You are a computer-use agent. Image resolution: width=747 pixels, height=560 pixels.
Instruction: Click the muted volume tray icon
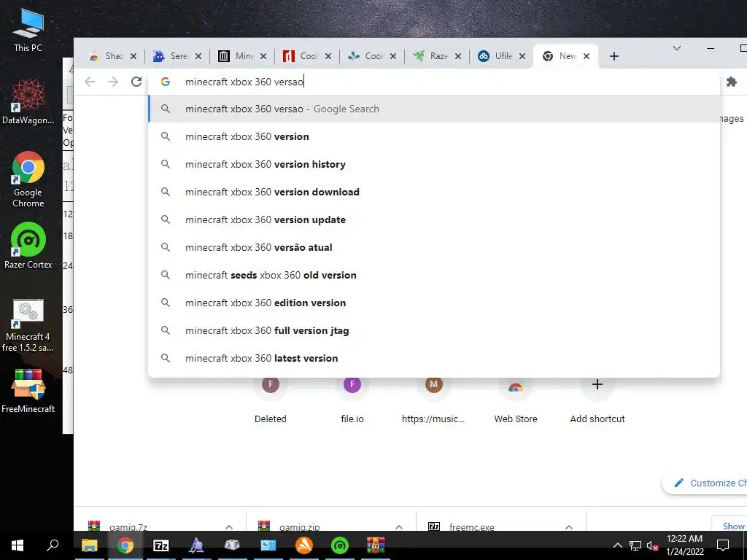click(653, 545)
